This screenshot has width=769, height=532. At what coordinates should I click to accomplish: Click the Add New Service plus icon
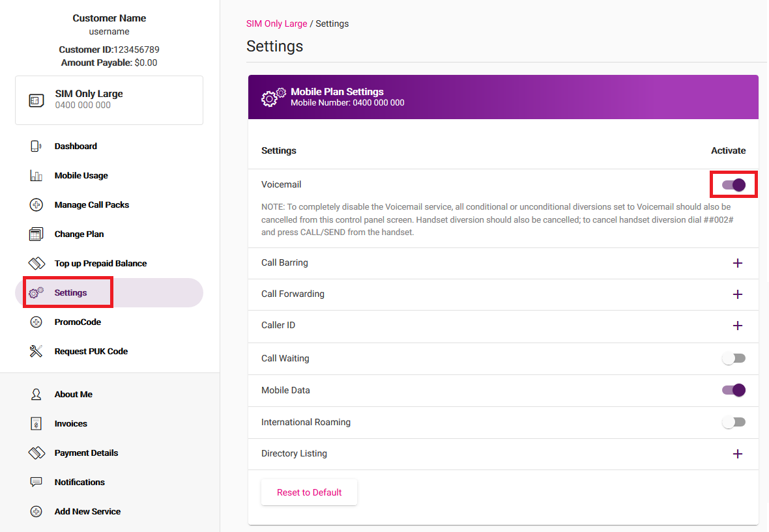[x=37, y=511]
